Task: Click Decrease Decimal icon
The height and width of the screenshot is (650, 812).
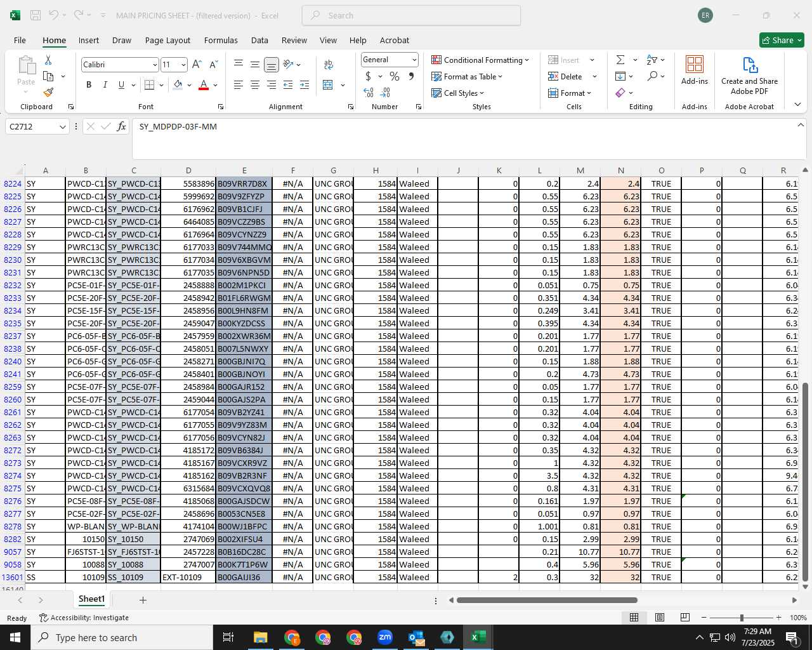Action: tap(385, 93)
